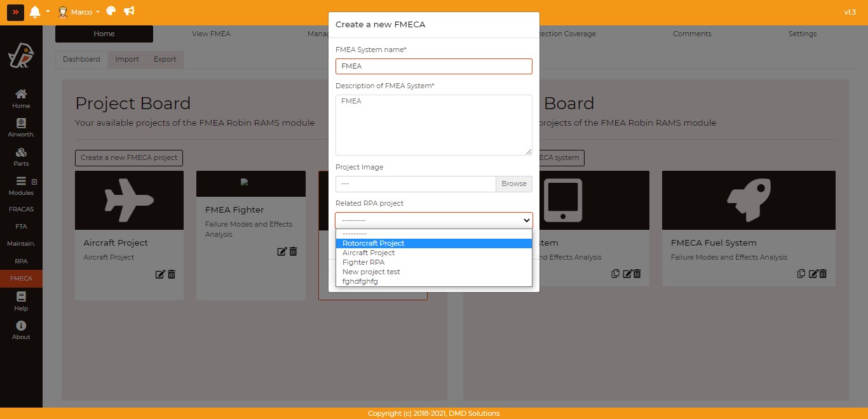This screenshot has height=419, width=868.
Task: Click the megaphone announcements icon
Action: 129,11
